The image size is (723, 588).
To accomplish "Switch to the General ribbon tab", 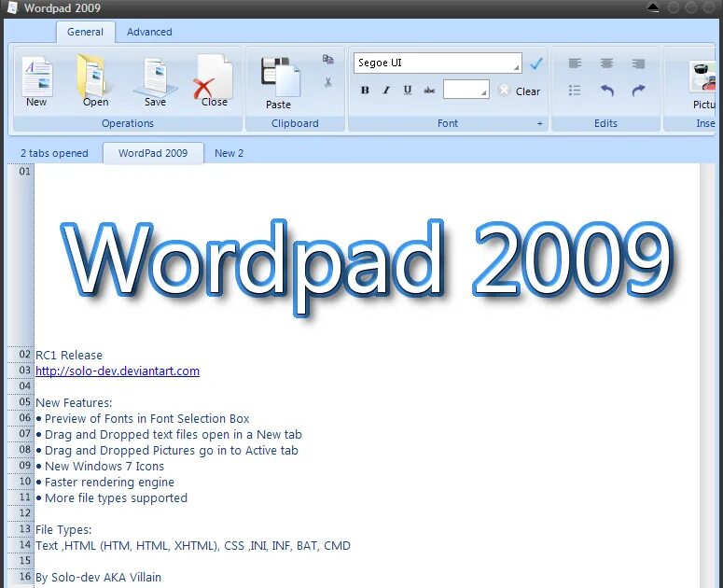I will click(x=85, y=32).
